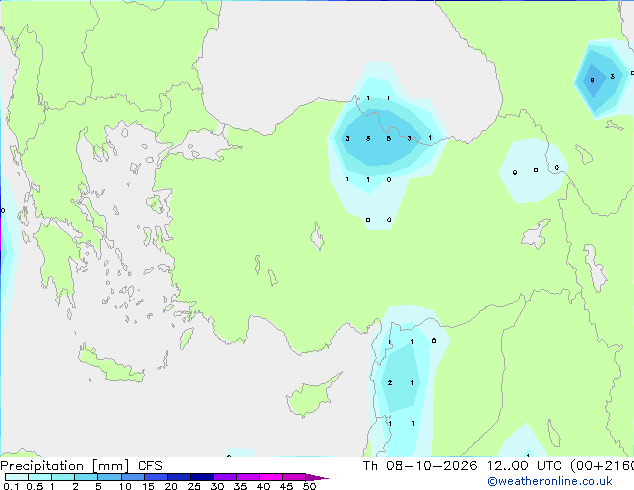
Task: Click the Precipitation [mm] CFS title
Action: 81,466
